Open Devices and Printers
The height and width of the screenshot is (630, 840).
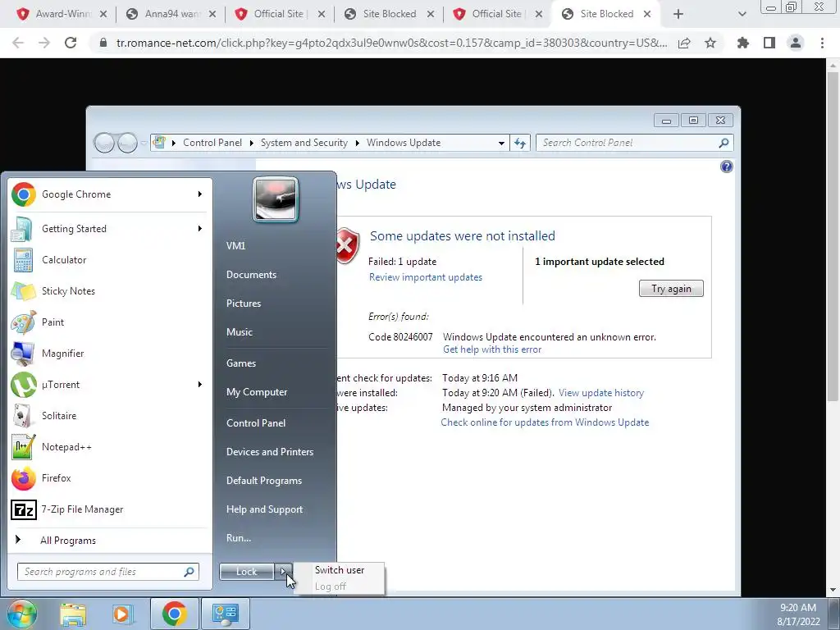point(269,452)
